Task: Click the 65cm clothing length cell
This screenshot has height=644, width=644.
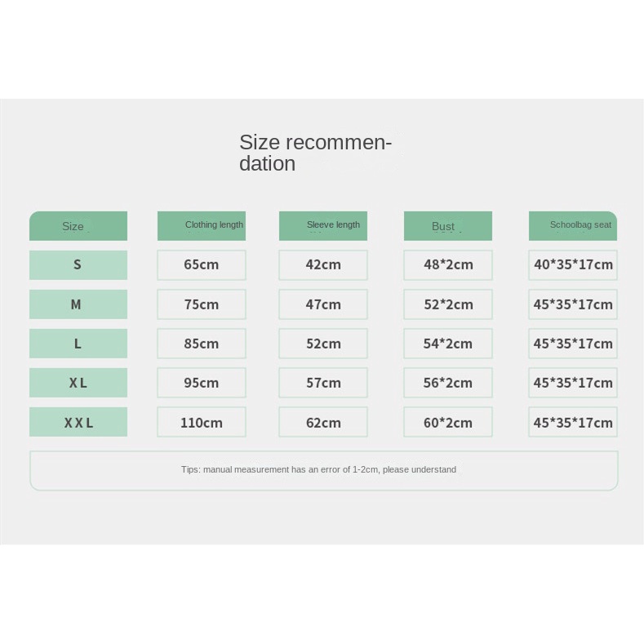Action: point(202,264)
